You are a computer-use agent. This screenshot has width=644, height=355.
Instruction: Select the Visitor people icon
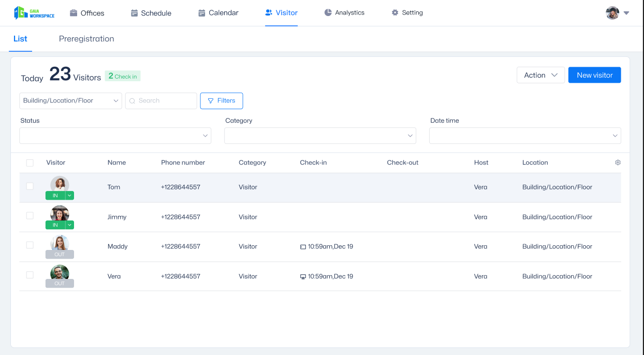click(269, 12)
